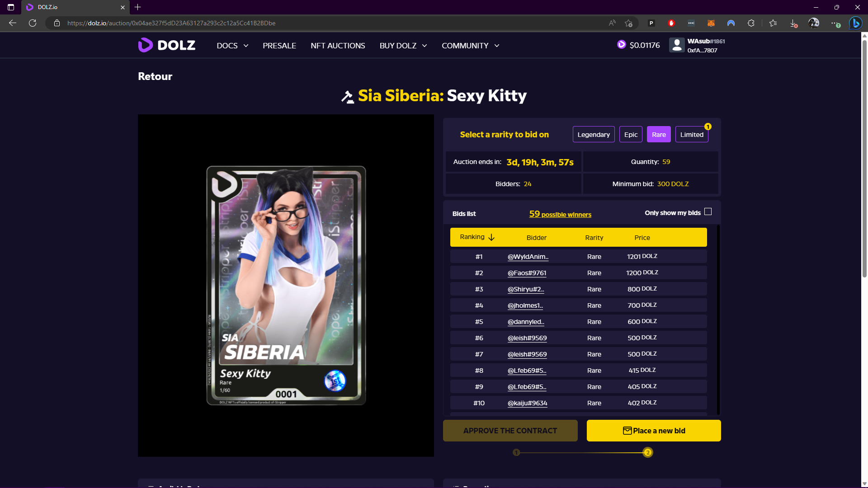
Task: Click the DOLZ logo in header
Action: (167, 45)
